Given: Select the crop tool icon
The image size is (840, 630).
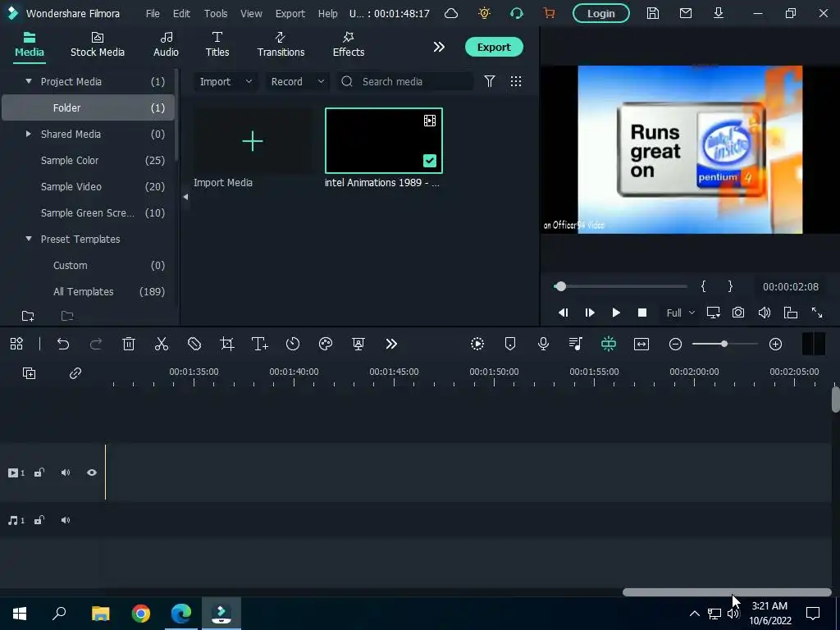Looking at the screenshot, I should click(227, 344).
